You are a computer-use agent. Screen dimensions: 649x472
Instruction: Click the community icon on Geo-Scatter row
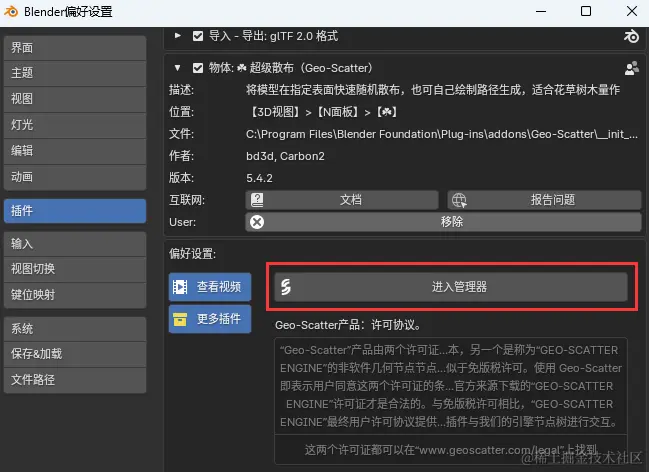632,68
